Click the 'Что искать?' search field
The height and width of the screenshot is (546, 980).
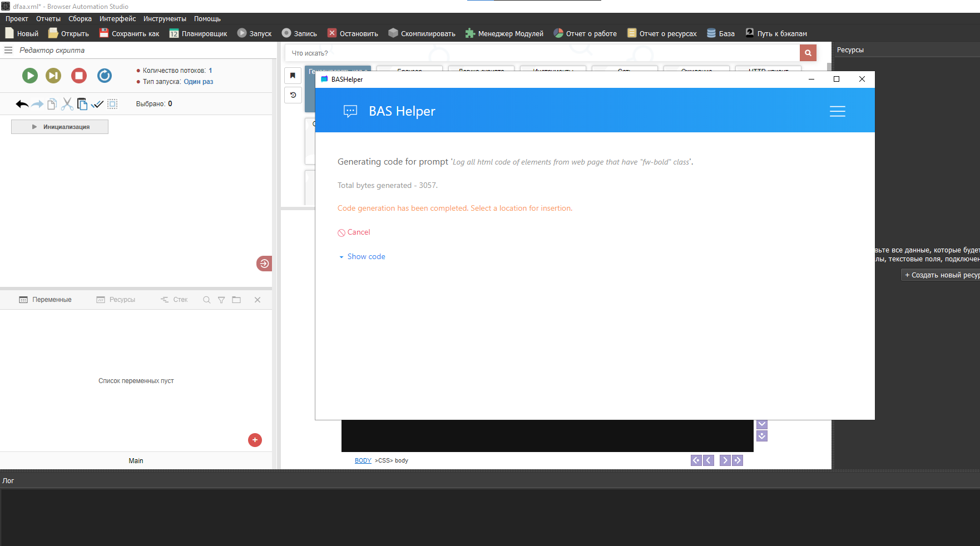[542, 53]
